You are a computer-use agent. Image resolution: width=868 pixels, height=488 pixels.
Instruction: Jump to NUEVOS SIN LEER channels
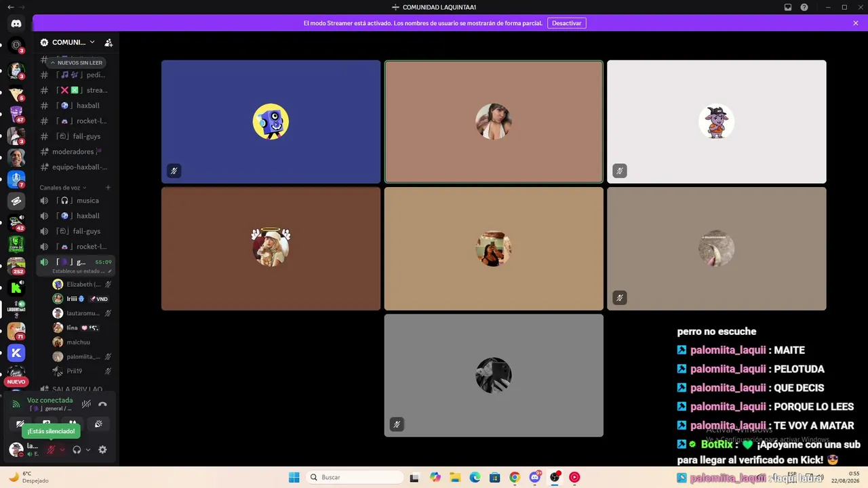point(76,62)
